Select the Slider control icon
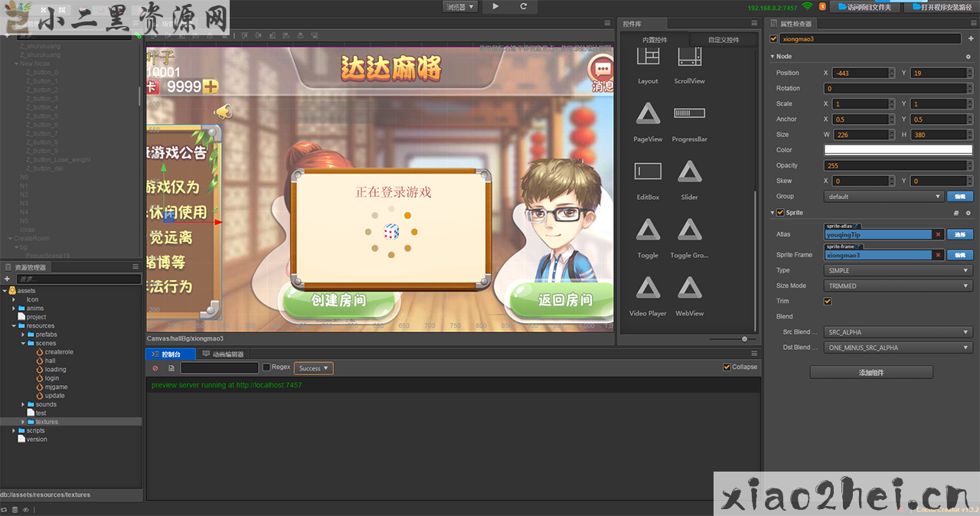Screen dimensions: 980x516 690,171
